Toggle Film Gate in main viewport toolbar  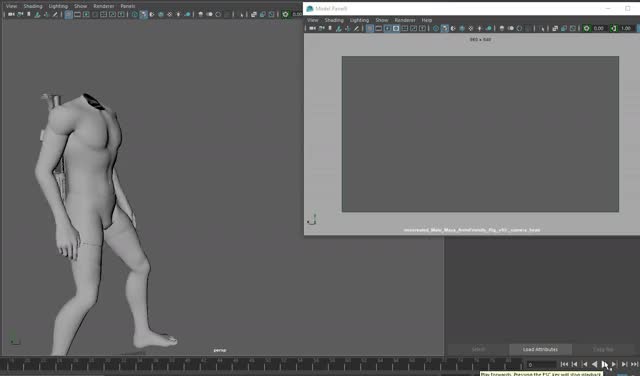point(77,14)
